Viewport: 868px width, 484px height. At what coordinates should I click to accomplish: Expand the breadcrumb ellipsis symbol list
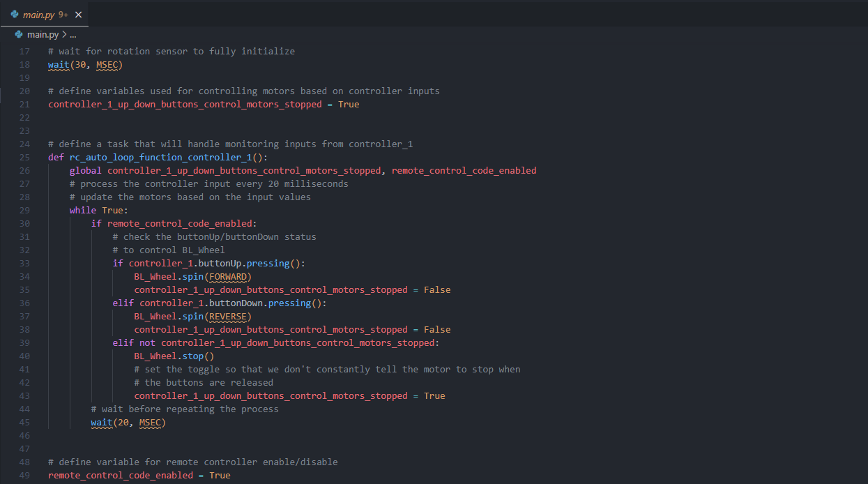[x=73, y=34]
